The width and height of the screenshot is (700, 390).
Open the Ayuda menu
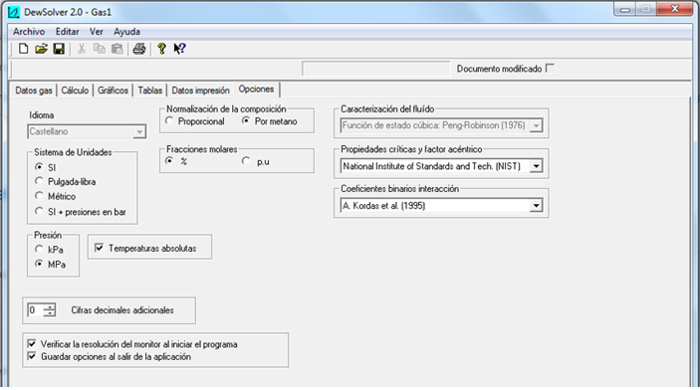[x=127, y=32]
